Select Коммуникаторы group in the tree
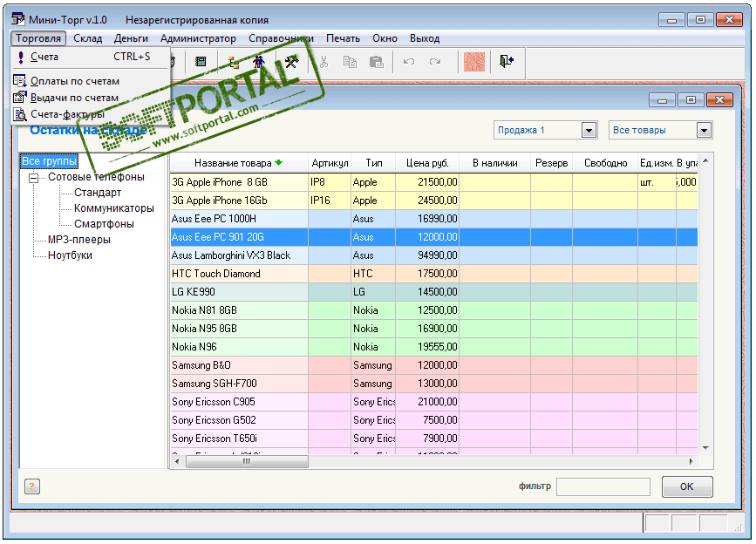Screen dimensions: 756x544 pyautogui.click(x=113, y=208)
